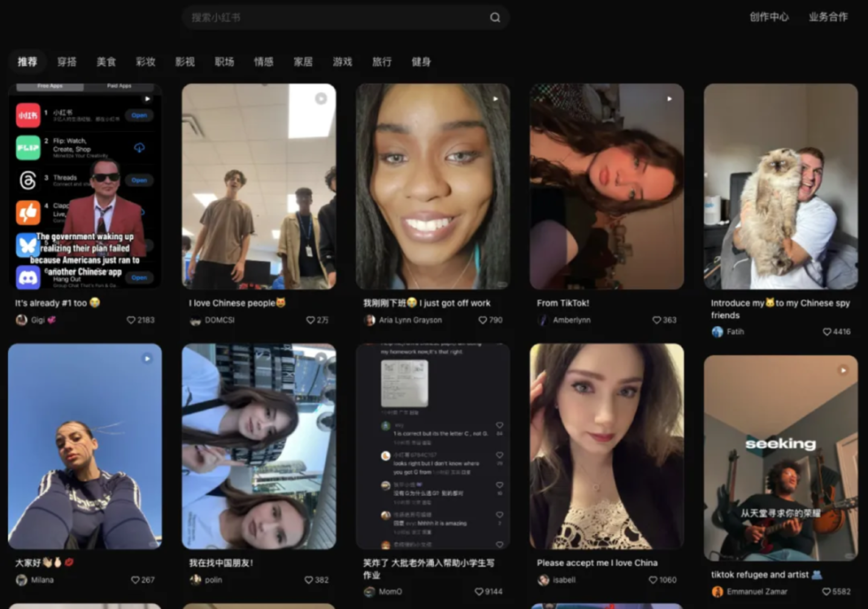Open Emmanuel Zamar's profile avatar

[717, 592]
